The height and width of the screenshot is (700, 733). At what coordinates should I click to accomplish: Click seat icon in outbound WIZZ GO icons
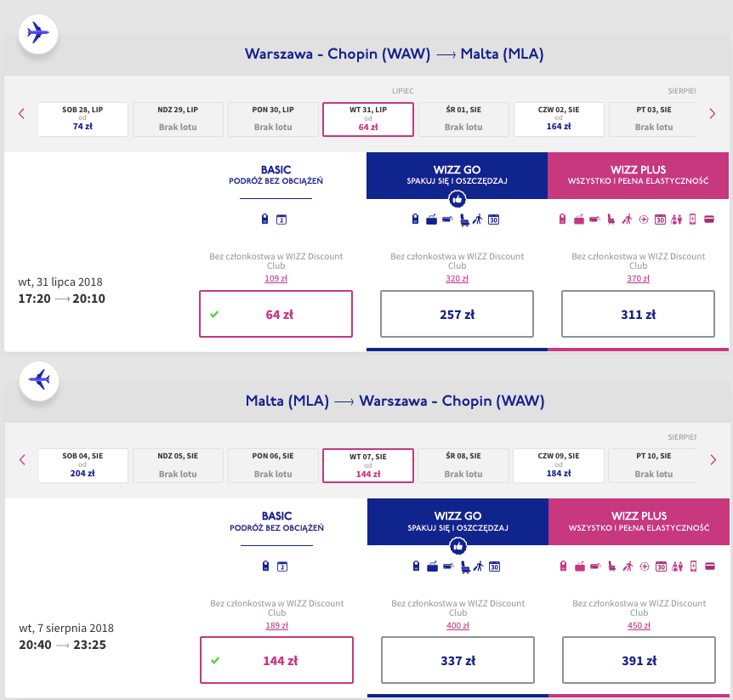click(464, 219)
